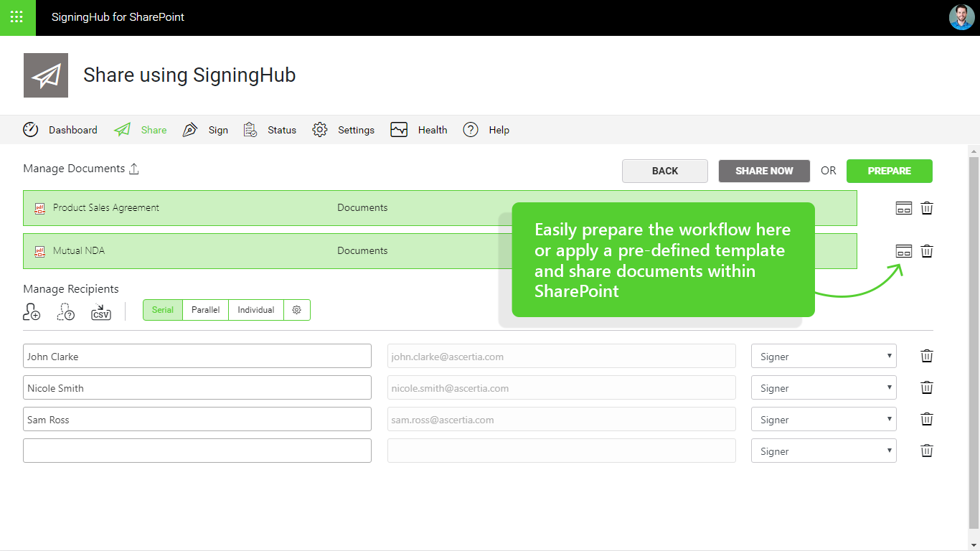Click sam.ross@ascertia.com email field
Viewport: 980px width, 551px height.
tap(562, 419)
